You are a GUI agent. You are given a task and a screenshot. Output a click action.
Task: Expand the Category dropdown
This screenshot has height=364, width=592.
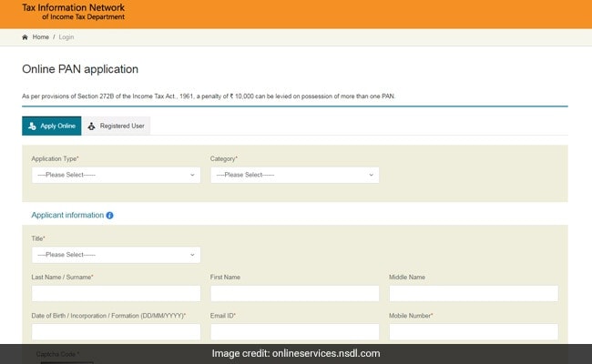pos(294,175)
